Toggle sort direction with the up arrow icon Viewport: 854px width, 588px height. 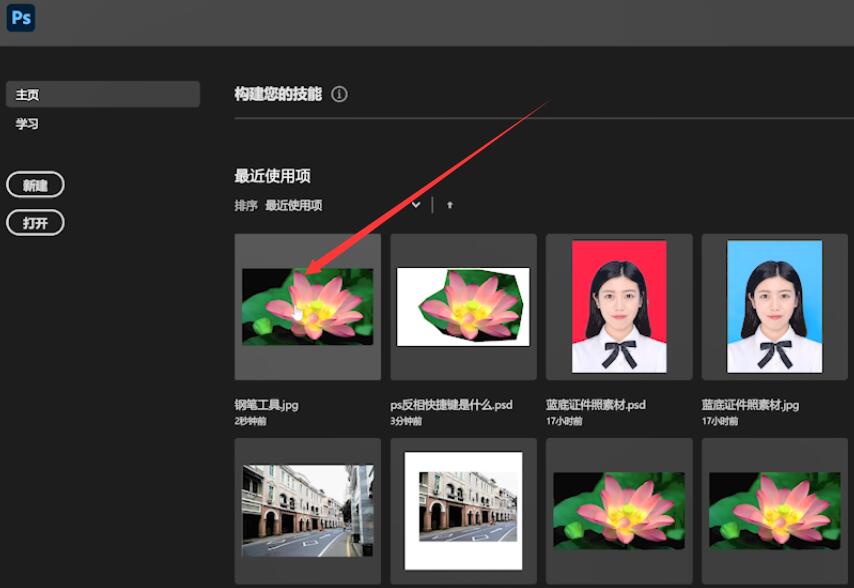450,205
